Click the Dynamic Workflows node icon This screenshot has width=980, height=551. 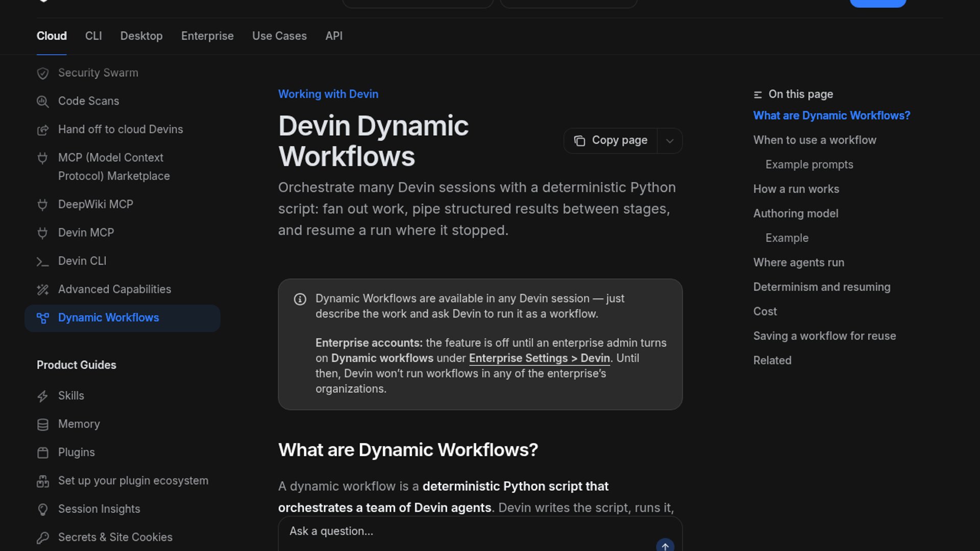pyautogui.click(x=43, y=318)
